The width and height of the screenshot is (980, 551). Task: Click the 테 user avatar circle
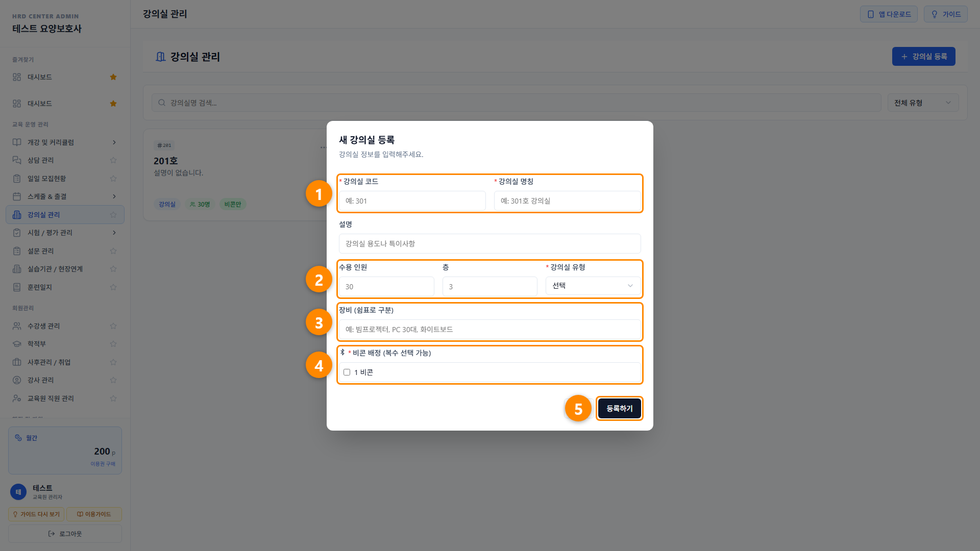tap(18, 492)
